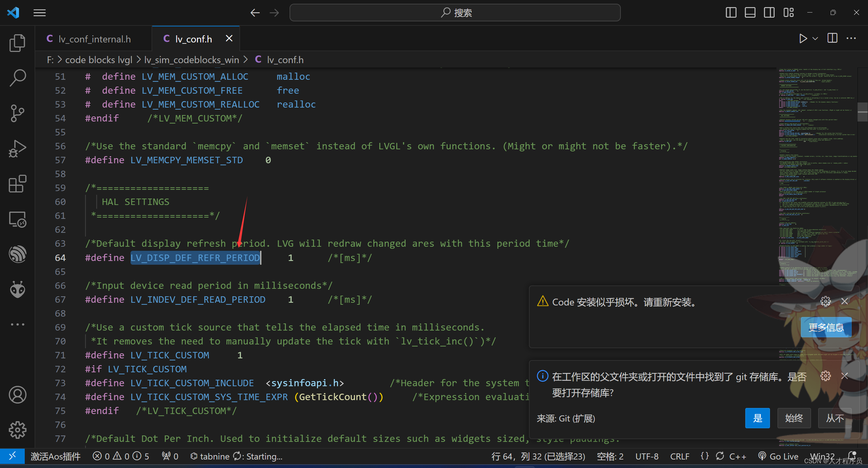Click 是 to open the git repository
Viewport: 868px width, 468px height.
click(757, 418)
